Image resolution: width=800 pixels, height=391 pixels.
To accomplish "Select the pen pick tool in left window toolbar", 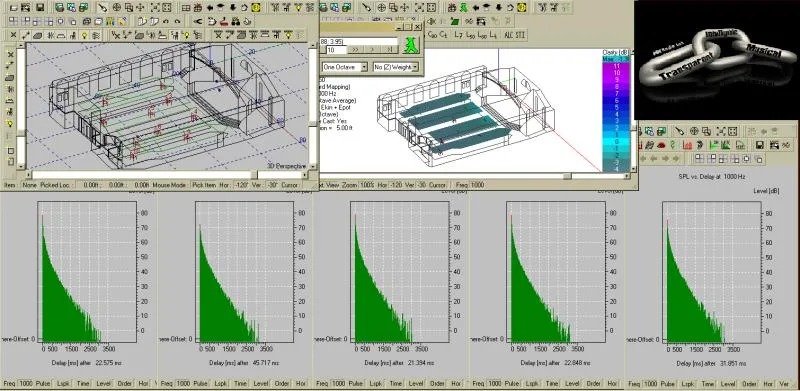I will coord(103,8).
